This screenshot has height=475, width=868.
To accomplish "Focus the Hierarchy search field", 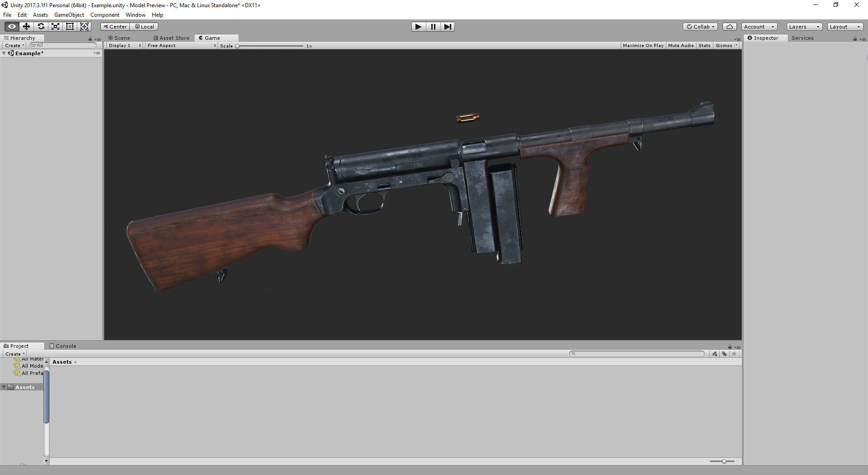I will pos(63,45).
